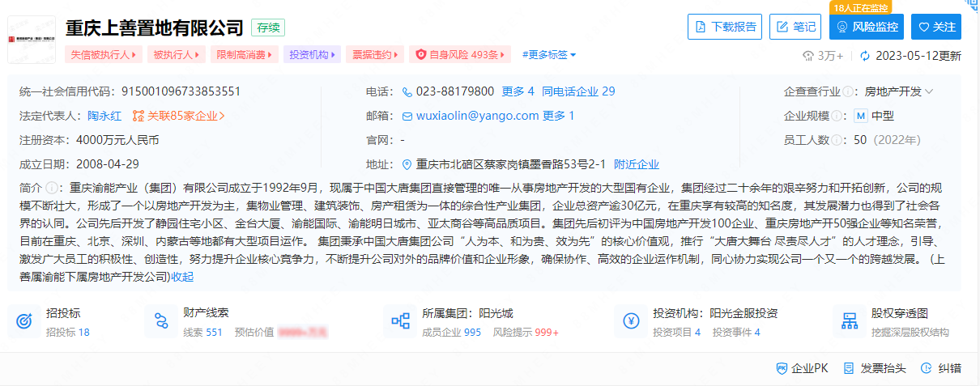Open the 阳光金服投资 link
This screenshot has width=980, height=386.
744,313
